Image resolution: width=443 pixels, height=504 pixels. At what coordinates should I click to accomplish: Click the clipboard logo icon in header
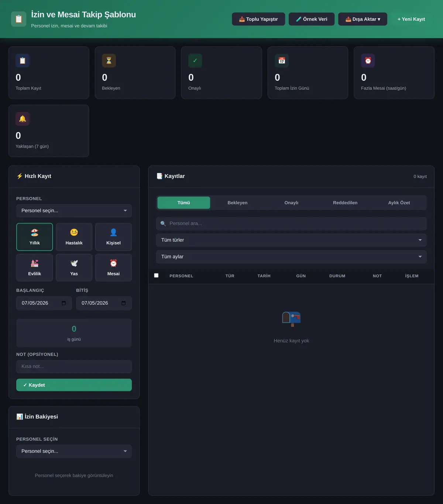(x=19, y=19)
